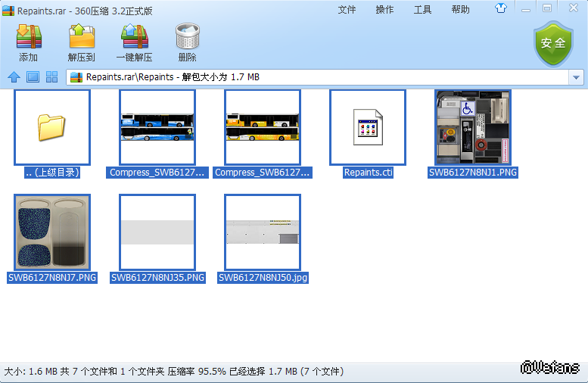Image resolution: width=588 pixels, height=383 pixels.
Task: Click the 添加 (Add) toolbar icon
Action: point(29,36)
